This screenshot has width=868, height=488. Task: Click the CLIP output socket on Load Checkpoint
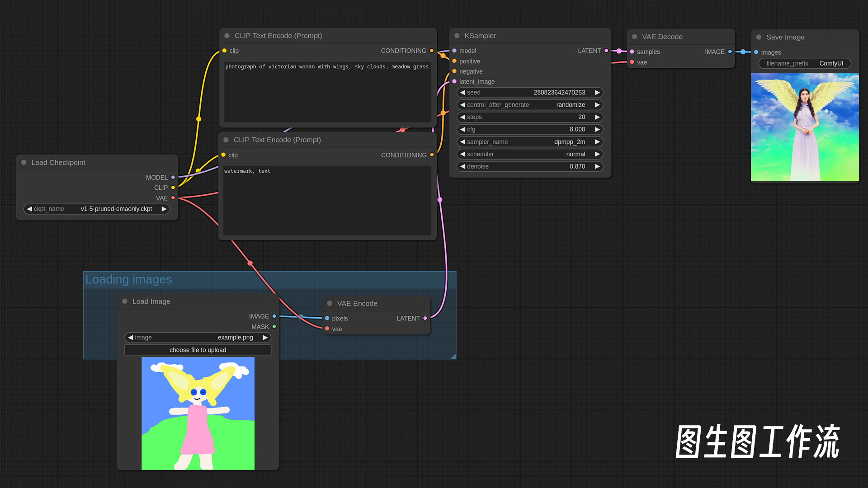[173, 188]
